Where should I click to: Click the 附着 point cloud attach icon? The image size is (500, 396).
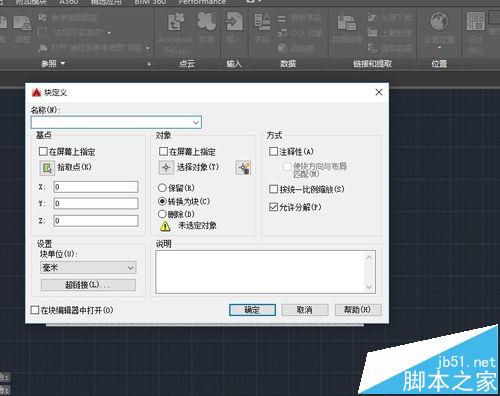click(206, 21)
